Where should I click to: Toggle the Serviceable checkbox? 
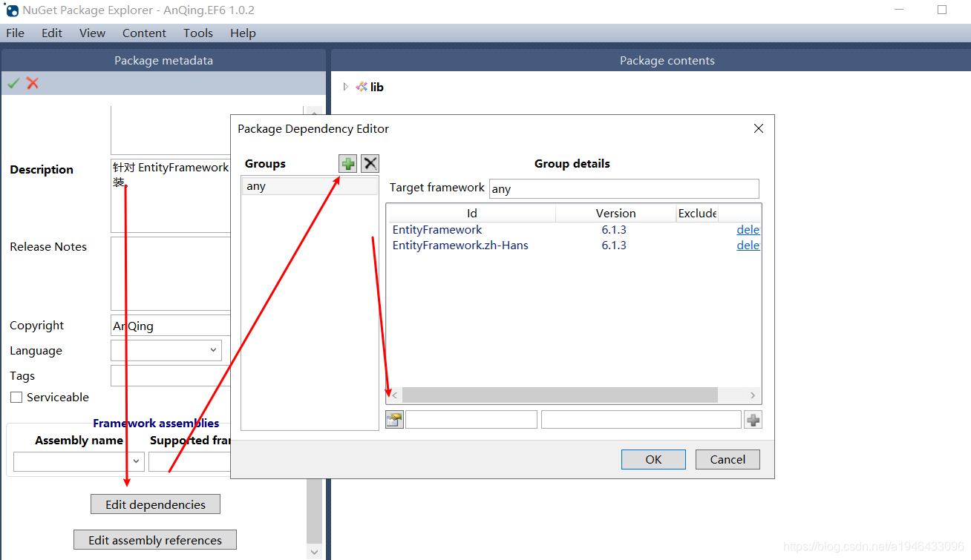pyautogui.click(x=16, y=397)
